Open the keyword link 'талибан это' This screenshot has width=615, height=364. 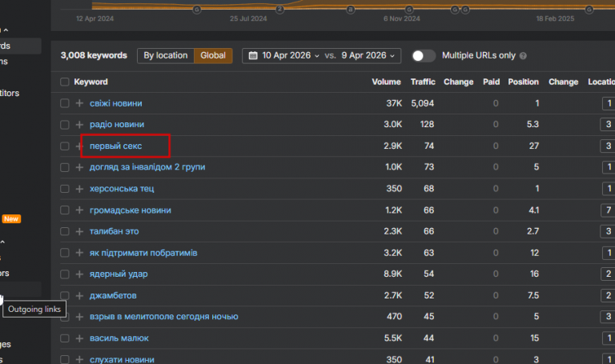pos(115,231)
